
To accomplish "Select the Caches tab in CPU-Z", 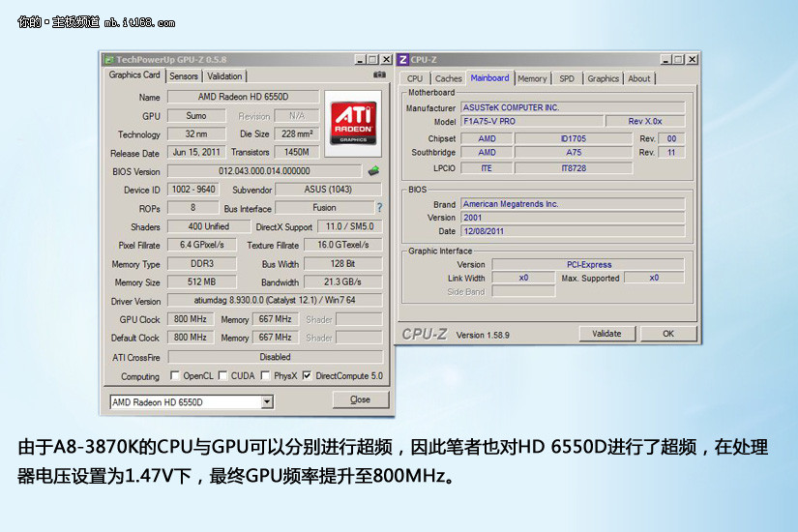I will click(x=448, y=78).
